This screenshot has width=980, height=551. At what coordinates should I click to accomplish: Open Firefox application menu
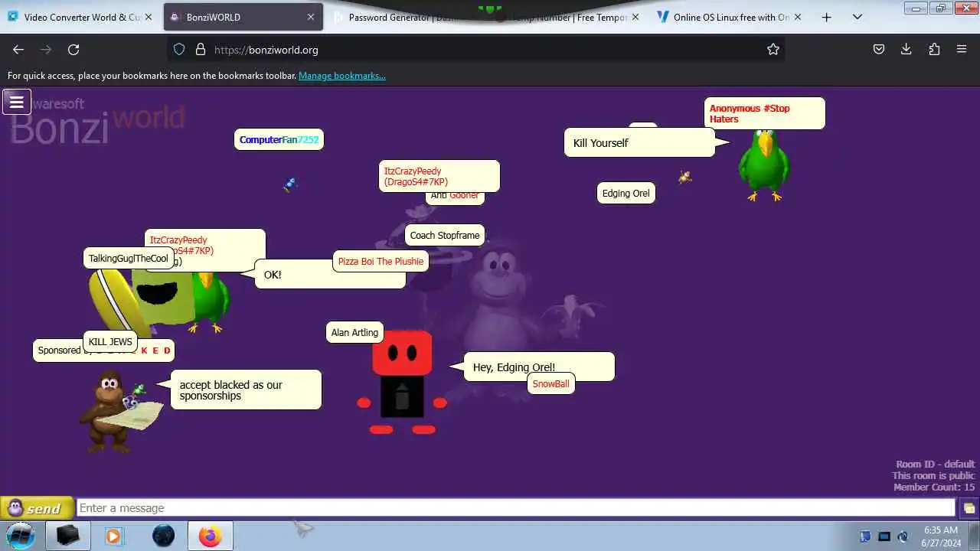(962, 49)
